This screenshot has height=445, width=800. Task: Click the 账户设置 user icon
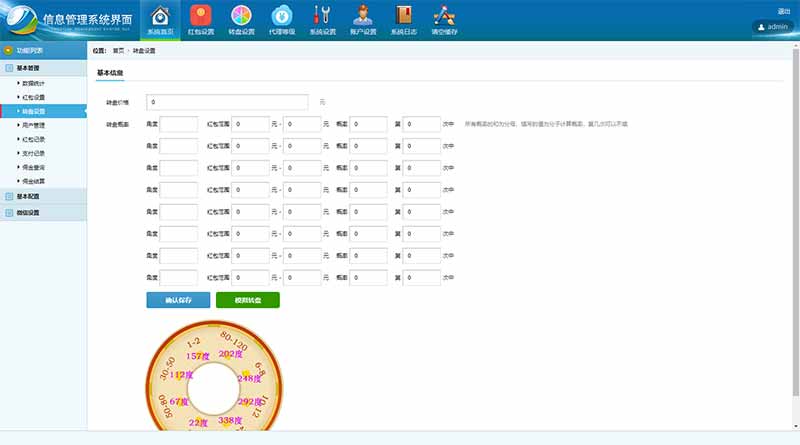click(363, 19)
